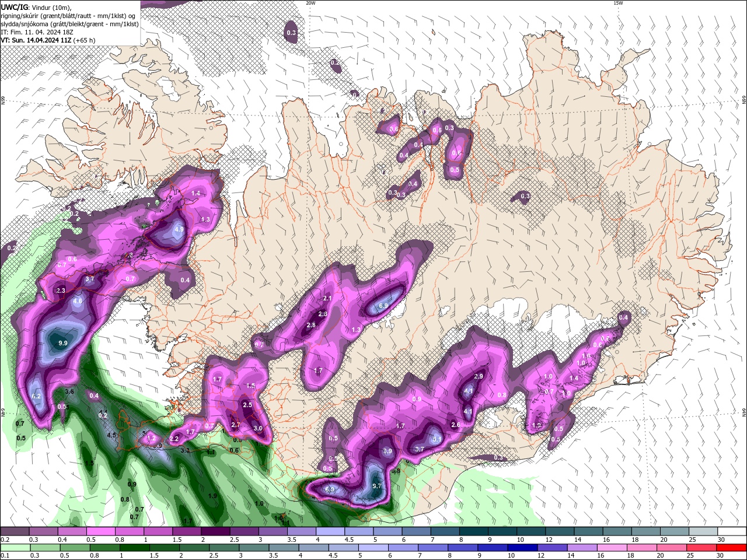Click the '0.2' label of the snow legend row
Image resolution: width=747 pixels, height=560 pixels.
(x=5, y=540)
